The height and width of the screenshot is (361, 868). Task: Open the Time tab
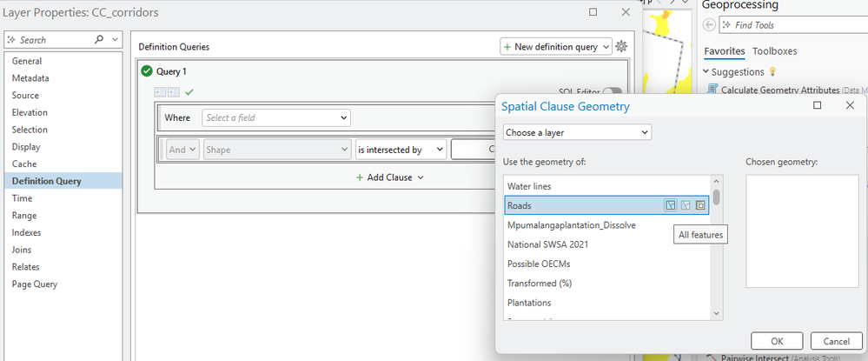pyautogui.click(x=22, y=198)
